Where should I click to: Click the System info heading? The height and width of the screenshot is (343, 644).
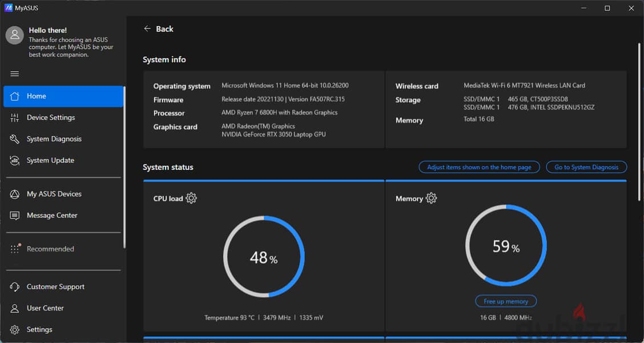164,59
